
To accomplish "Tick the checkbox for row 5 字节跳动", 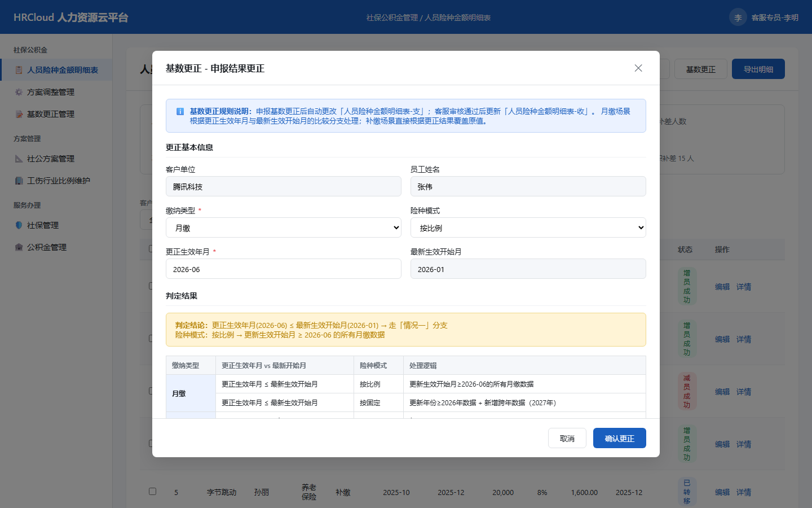I will (x=152, y=491).
